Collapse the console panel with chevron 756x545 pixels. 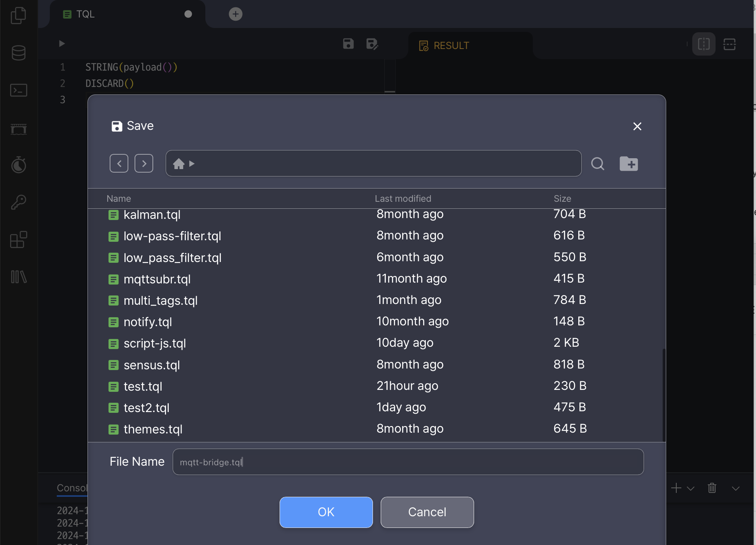735,488
